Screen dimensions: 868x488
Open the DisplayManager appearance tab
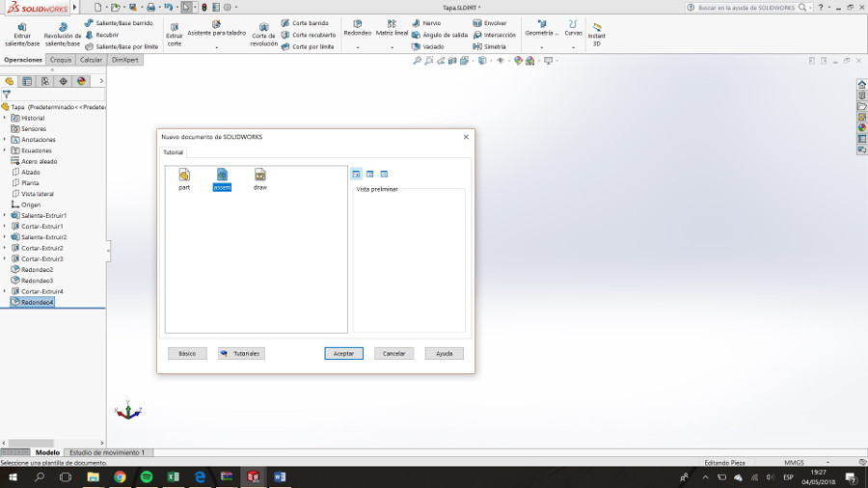pyautogui.click(x=81, y=81)
